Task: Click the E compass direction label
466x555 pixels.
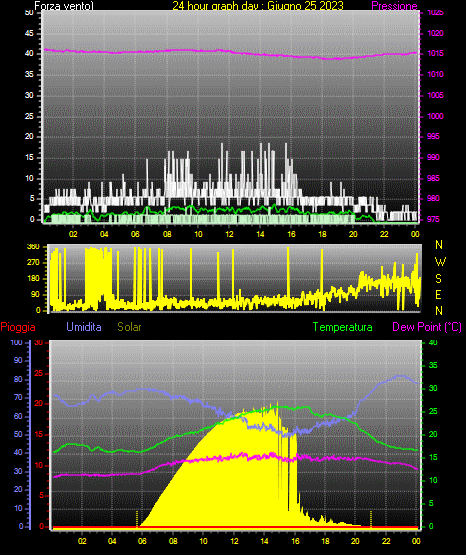Action: click(438, 295)
